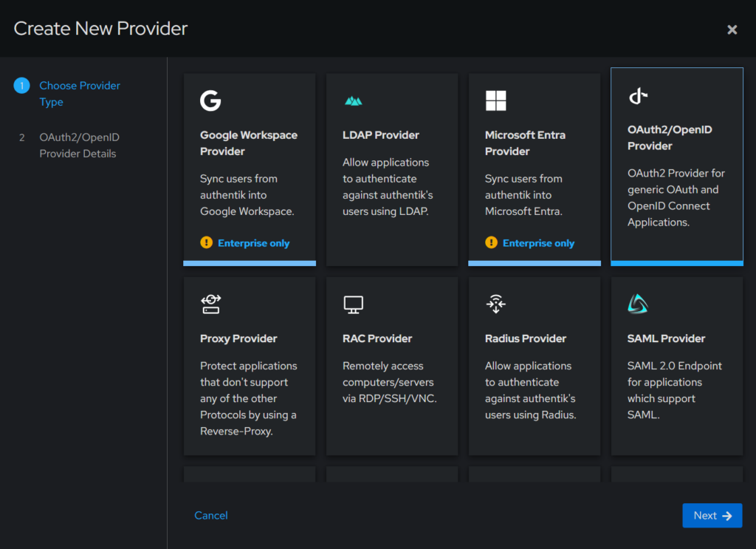756x549 pixels.
Task: Click 'Sync users from authentik into Microsoft Entra' text
Action: pos(523,195)
